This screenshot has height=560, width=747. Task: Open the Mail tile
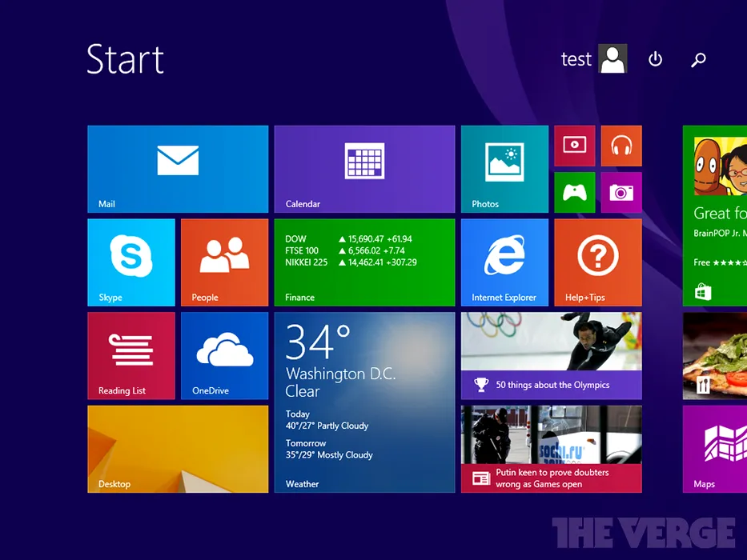178,168
